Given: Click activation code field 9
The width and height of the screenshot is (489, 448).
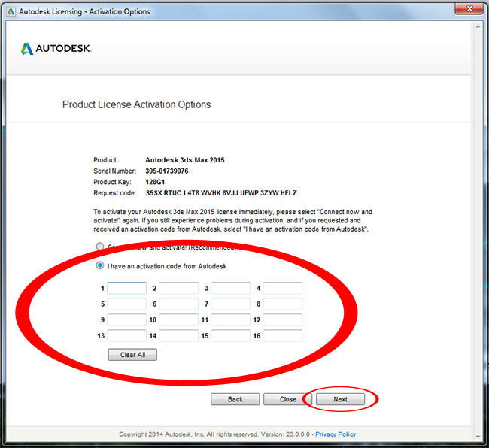Looking at the screenshot, I should click(126, 319).
